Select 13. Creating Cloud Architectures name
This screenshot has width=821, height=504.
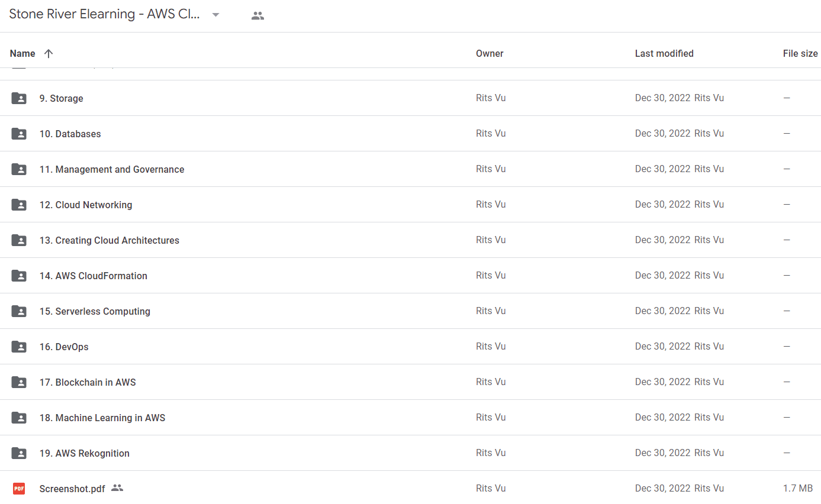click(110, 240)
